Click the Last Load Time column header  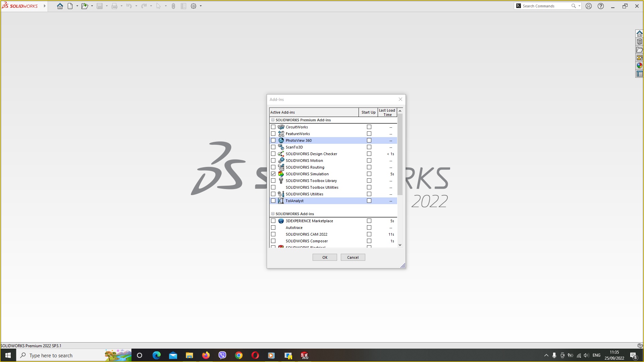point(387,112)
